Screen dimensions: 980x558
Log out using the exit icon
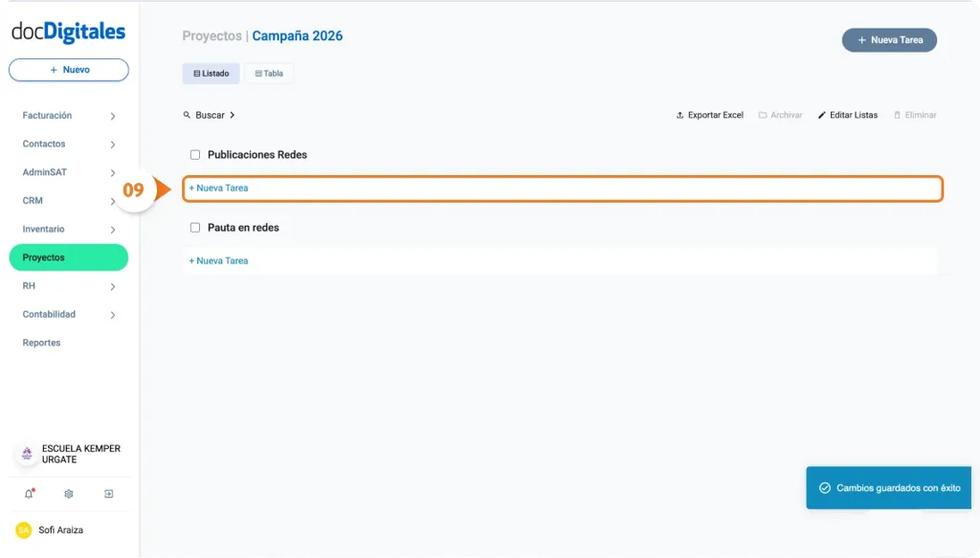[109, 494]
